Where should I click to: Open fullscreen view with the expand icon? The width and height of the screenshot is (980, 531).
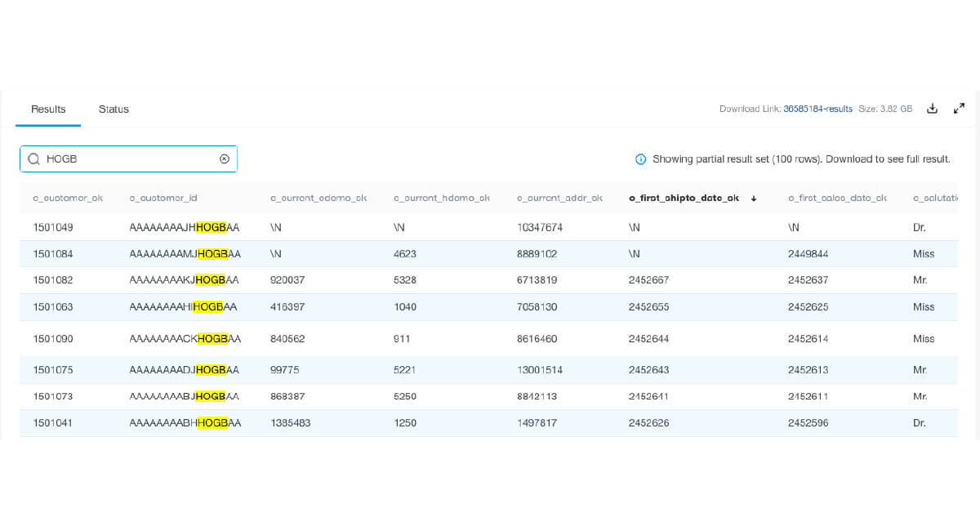[x=960, y=108]
